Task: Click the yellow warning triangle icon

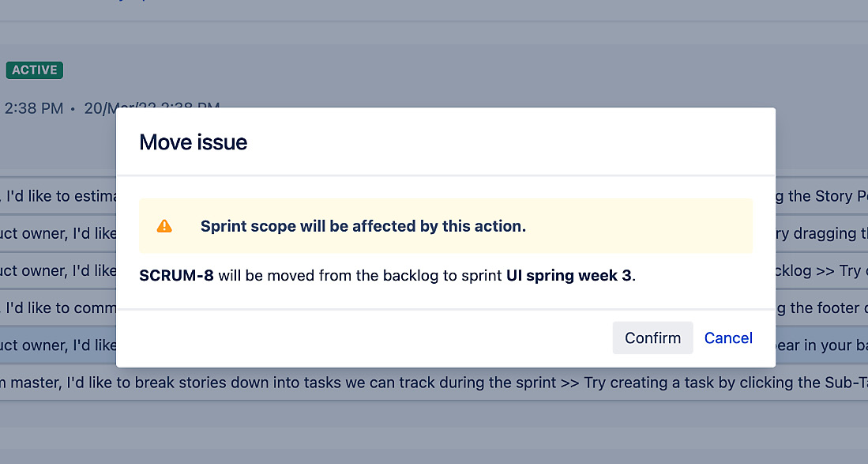Action: (164, 225)
